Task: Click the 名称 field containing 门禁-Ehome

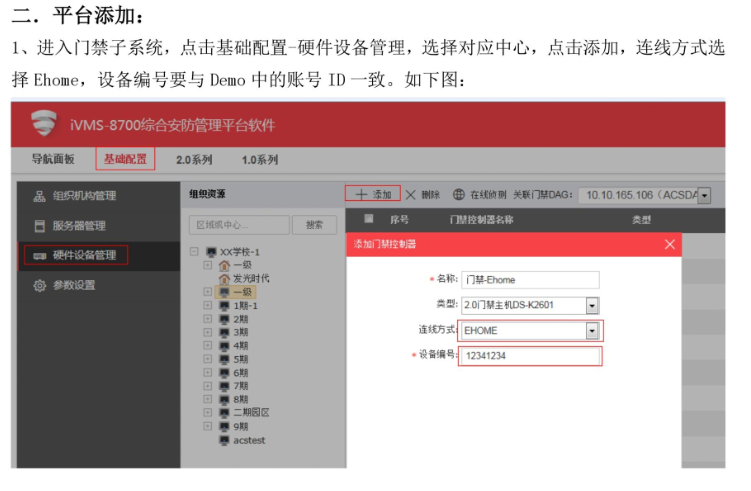Action: click(530, 280)
